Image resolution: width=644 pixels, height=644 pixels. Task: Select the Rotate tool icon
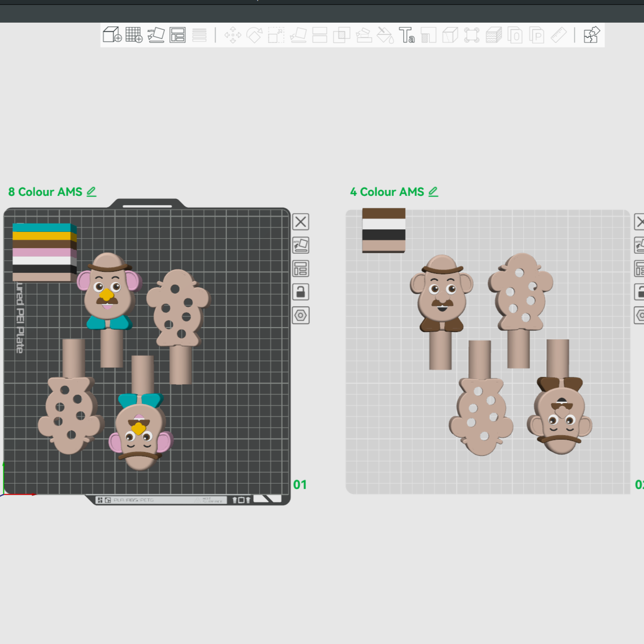point(255,35)
